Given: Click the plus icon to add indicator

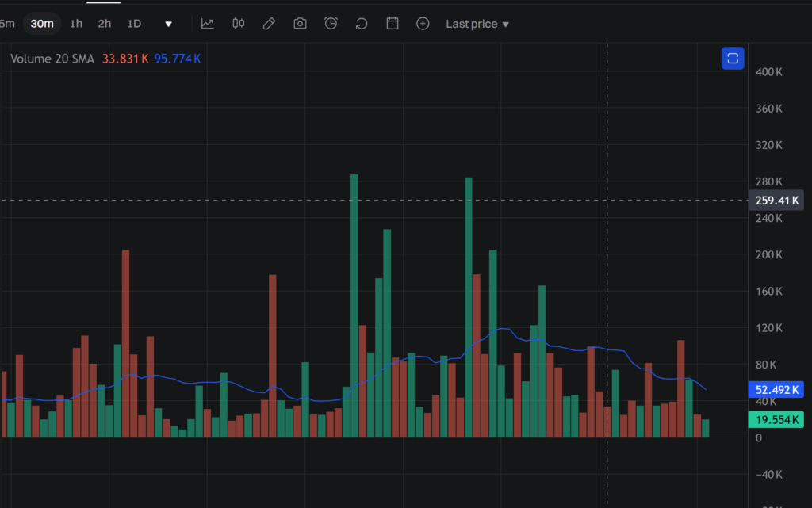Looking at the screenshot, I should coord(423,24).
